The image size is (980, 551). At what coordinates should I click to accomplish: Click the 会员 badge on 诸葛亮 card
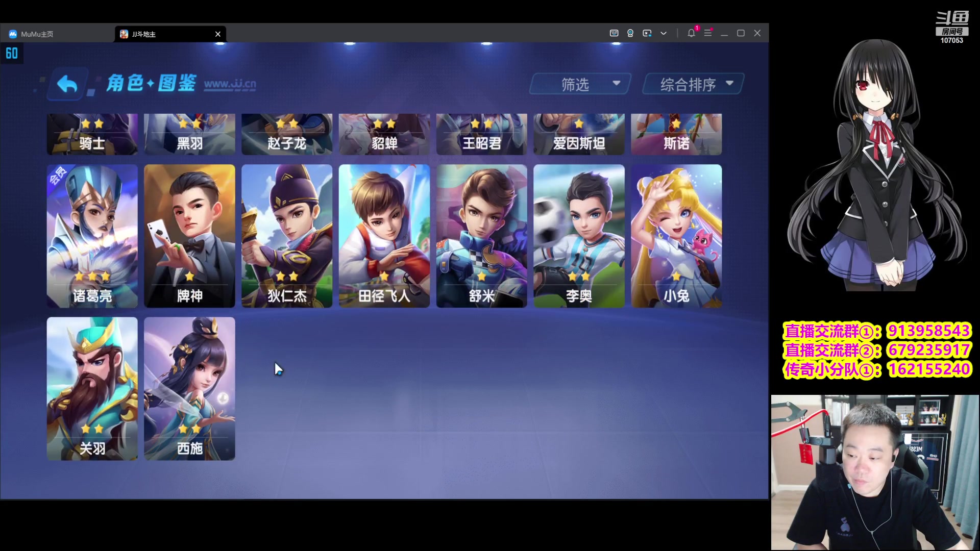[58, 175]
